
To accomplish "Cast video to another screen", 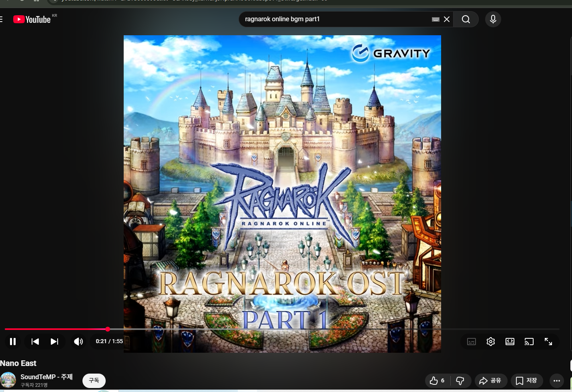I will point(529,342).
